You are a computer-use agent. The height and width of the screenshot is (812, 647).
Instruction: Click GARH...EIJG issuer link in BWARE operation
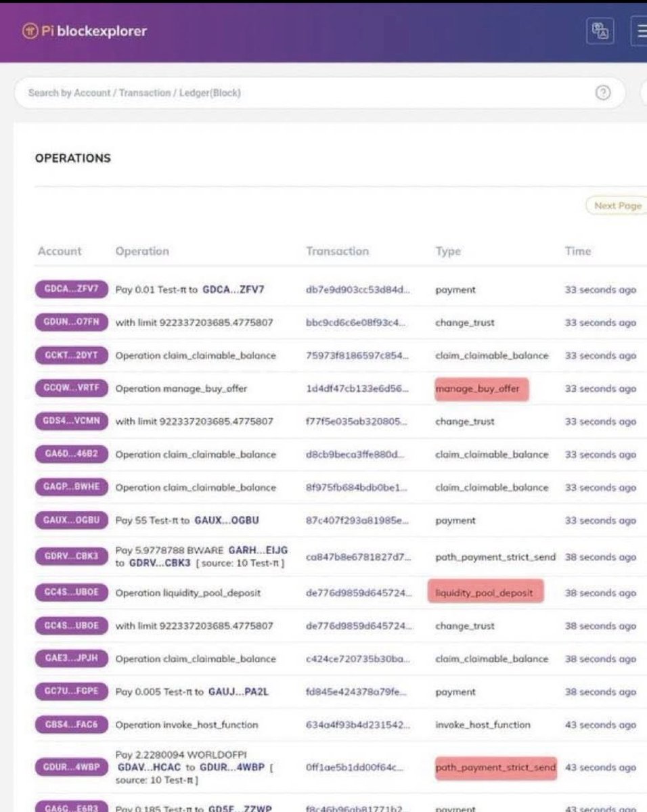click(258, 551)
